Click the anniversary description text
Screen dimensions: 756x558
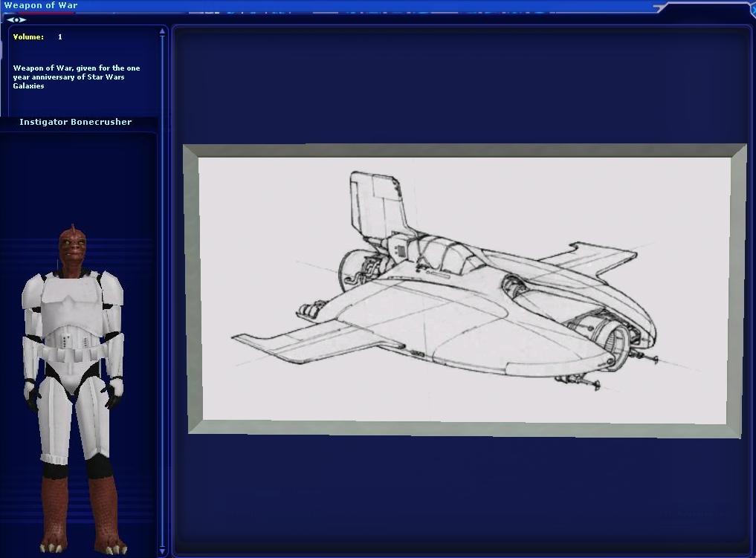77,77
